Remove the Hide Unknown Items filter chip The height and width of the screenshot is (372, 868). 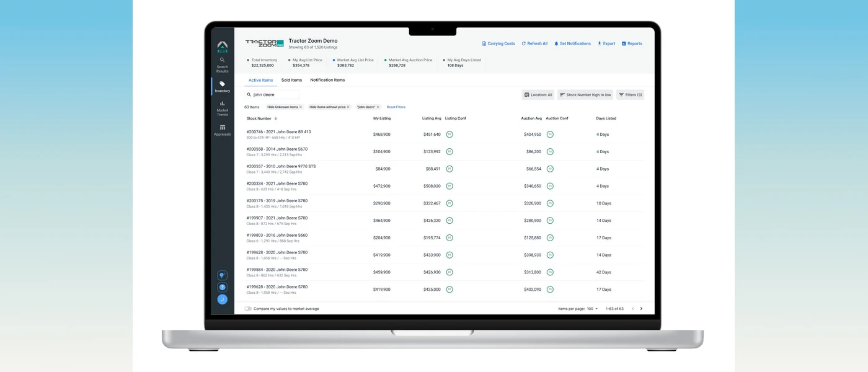tap(301, 107)
